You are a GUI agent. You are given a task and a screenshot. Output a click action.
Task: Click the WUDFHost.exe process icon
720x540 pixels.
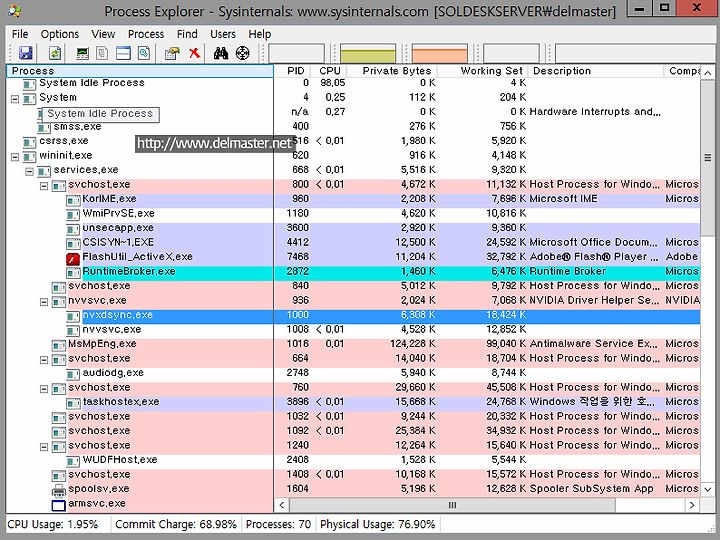pyautogui.click(x=73, y=461)
